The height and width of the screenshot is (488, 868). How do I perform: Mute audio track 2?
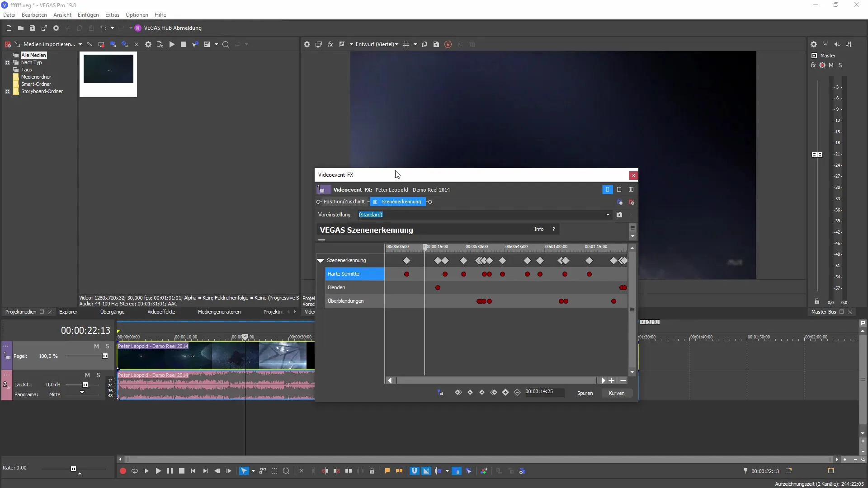[x=87, y=375]
